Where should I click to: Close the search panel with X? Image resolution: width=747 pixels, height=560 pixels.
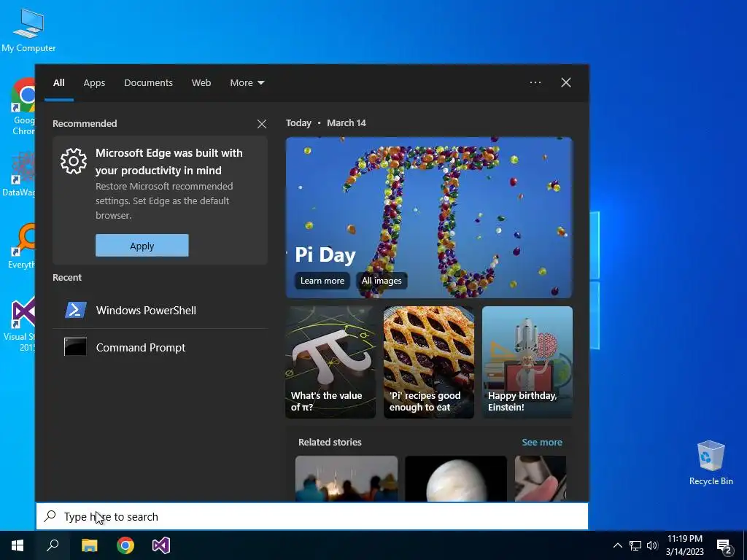click(x=566, y=82)
